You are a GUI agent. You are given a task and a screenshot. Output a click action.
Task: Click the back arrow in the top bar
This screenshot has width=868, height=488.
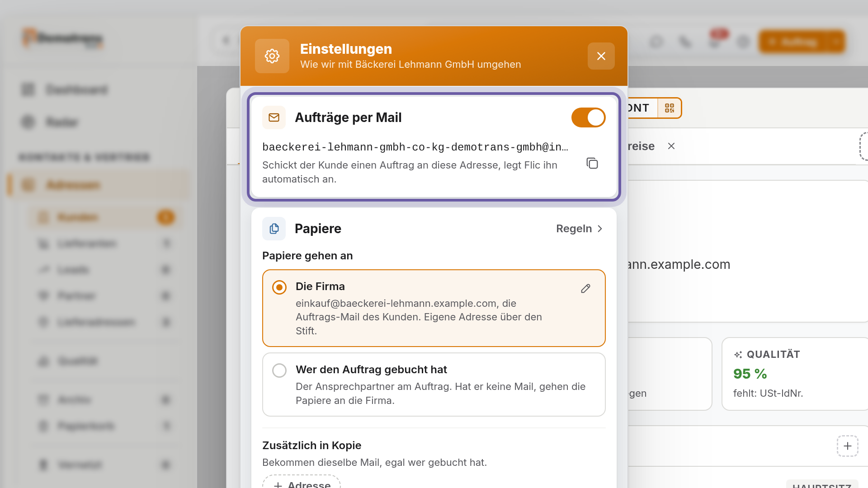tap(226, 41)
